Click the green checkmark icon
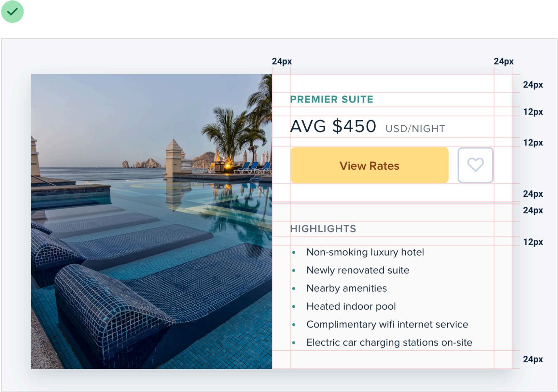Viewport: 558px width, 392px height. click(x=12, y=12)
